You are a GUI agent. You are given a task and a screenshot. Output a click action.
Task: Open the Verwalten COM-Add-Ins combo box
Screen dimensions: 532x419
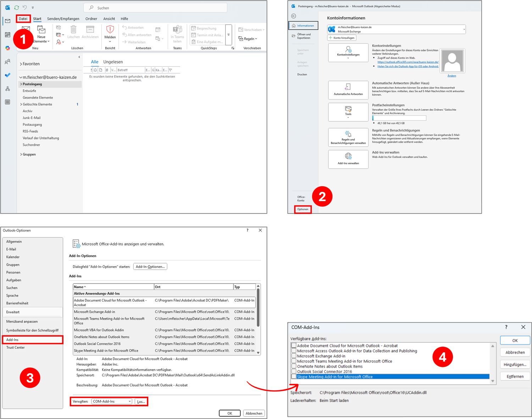tap(112, 401)
